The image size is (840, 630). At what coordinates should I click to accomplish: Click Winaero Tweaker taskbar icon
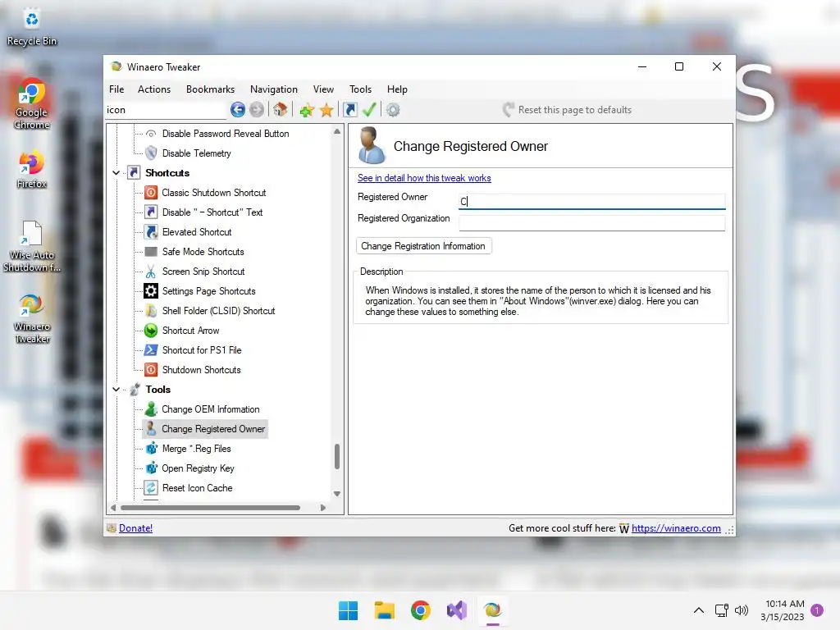(x=493, y=610)
